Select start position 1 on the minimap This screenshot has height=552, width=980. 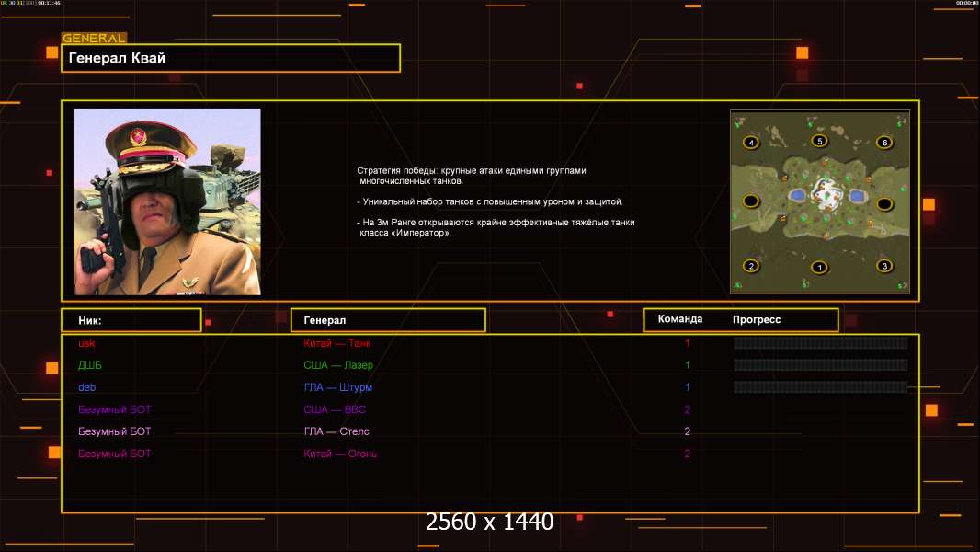819,268
